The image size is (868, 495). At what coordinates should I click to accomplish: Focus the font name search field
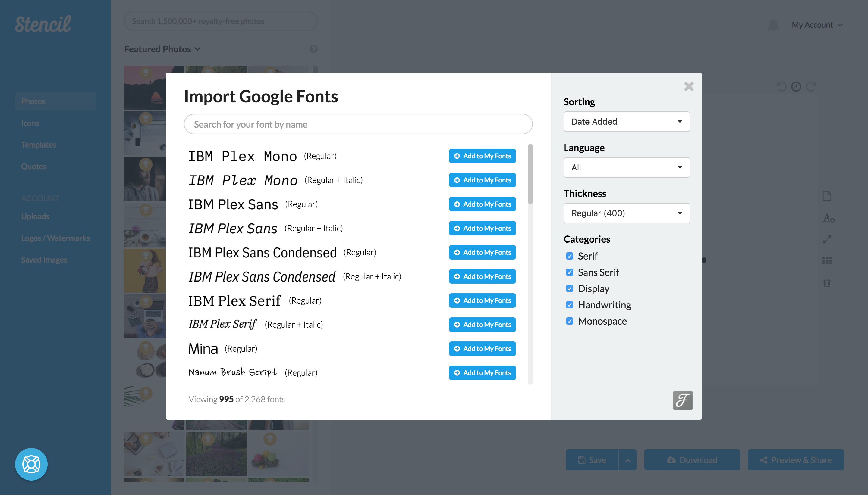358,124
